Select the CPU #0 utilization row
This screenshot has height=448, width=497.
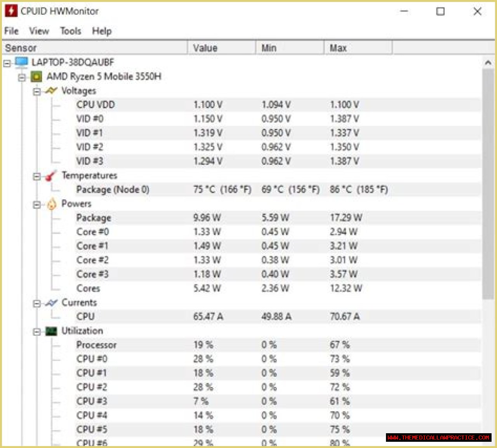point(278,359)
